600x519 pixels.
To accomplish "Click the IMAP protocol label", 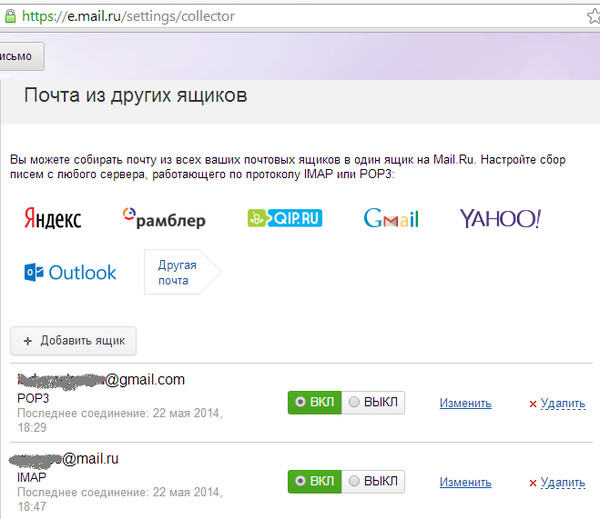I will [x=32, y=477].
